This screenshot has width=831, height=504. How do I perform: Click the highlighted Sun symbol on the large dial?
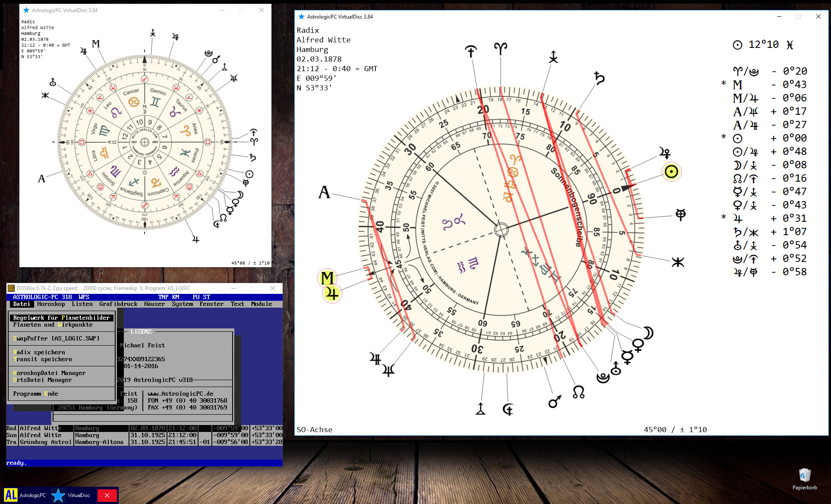[x=671, y=172]
